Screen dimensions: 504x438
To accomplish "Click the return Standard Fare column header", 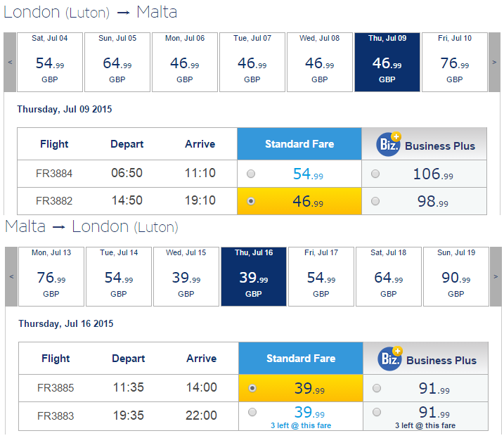I will pyautogui.click(x=301, y=359).
